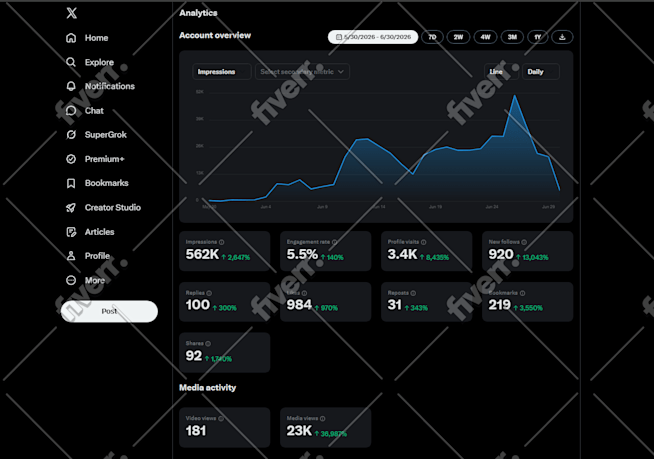Select the 7D time range
654x459 pixels.
click(x=432, y=37)
